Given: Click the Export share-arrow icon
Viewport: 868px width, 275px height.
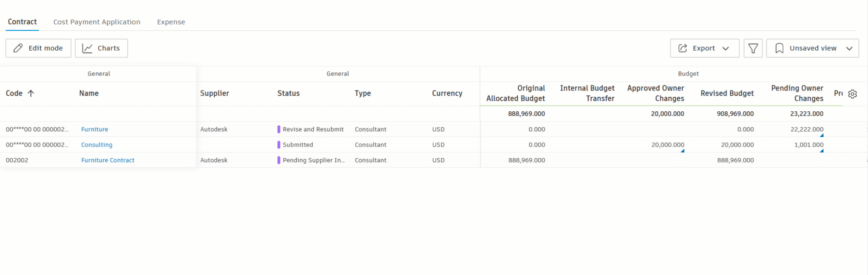Looking at the screenshot, I should pos(682,48).
